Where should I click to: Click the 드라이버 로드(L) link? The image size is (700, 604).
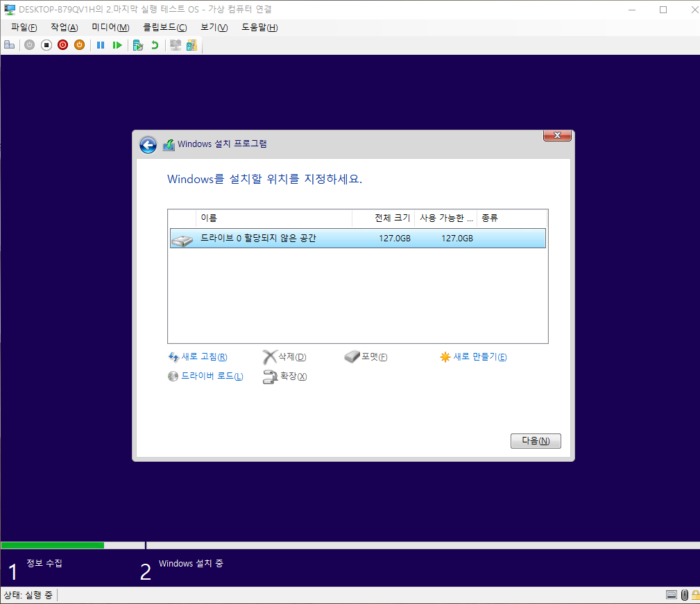[x=212, y=376]
